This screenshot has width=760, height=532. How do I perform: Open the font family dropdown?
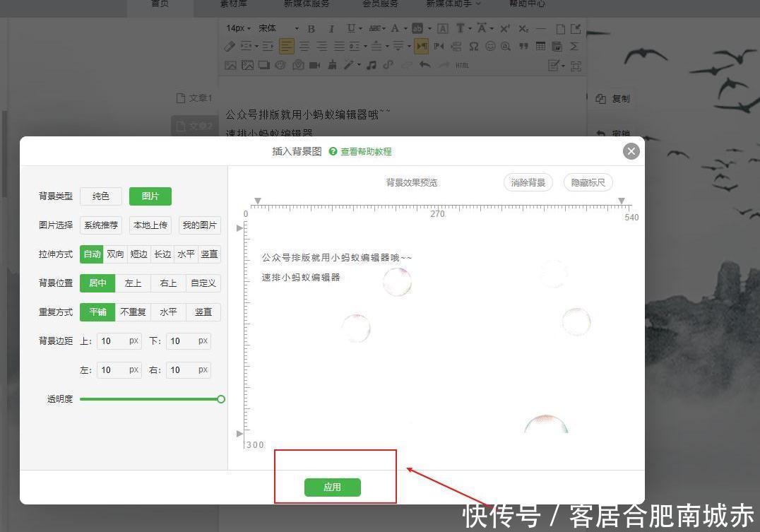(275, 28)
